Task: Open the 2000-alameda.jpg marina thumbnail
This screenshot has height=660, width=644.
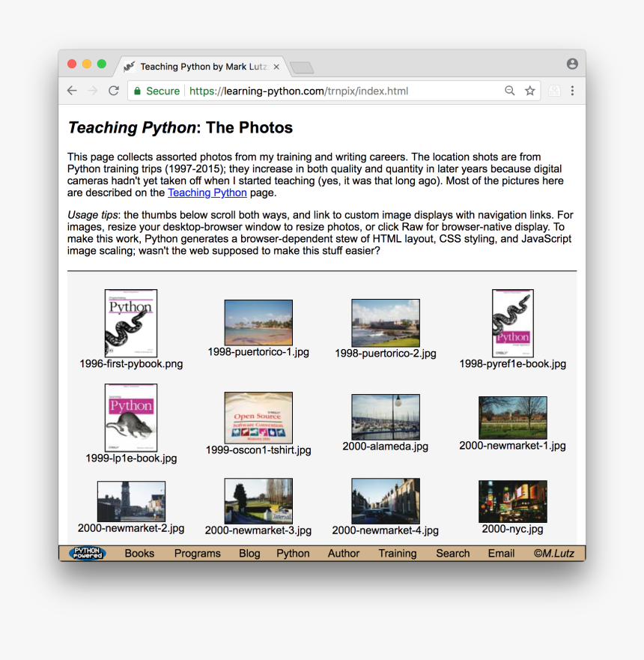Action: tap(386, 417)
